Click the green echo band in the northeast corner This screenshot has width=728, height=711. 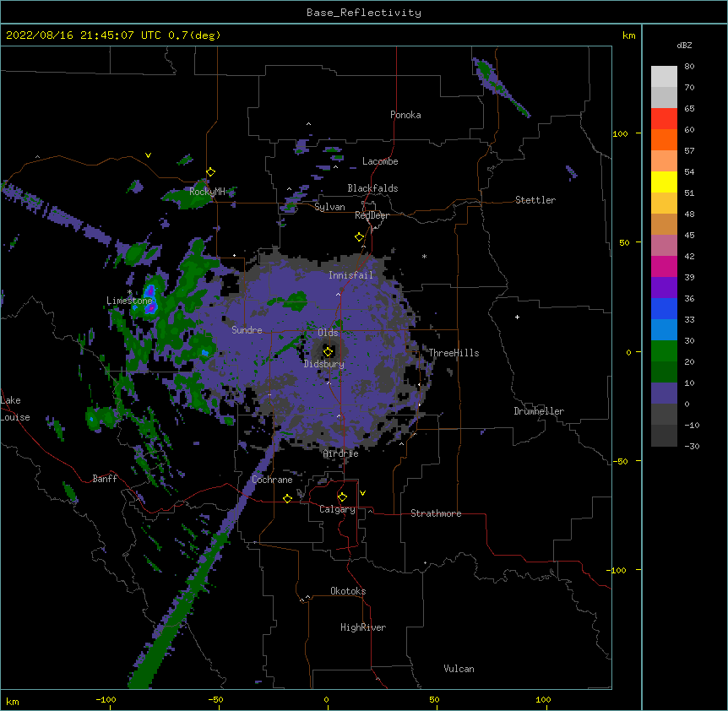pos(500,87)
